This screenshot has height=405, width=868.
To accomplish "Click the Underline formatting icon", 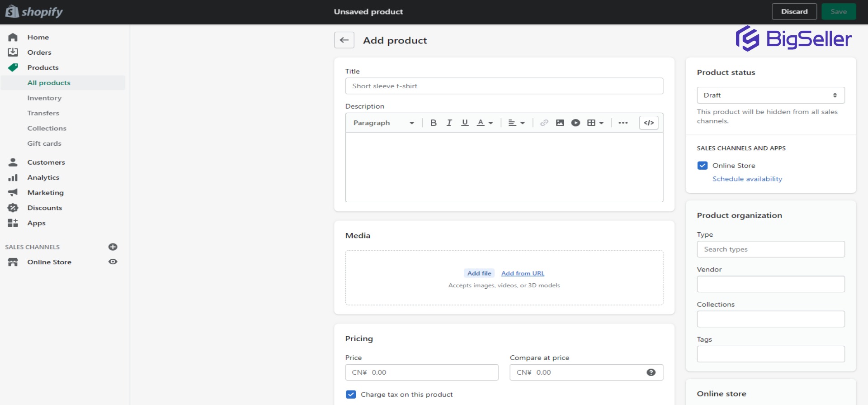I will [x=465, y=123].
